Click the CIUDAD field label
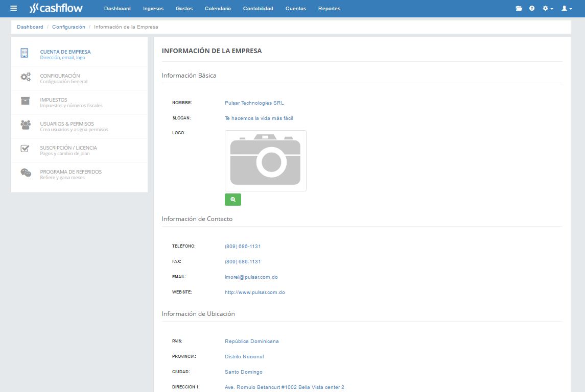Image resolution: width=585 pixels, height=392 pixels. click(x=181, y=372)
